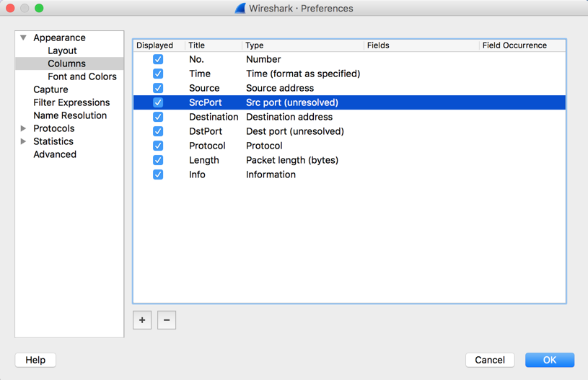Select the title cell 'Destination'

point(214,117)
